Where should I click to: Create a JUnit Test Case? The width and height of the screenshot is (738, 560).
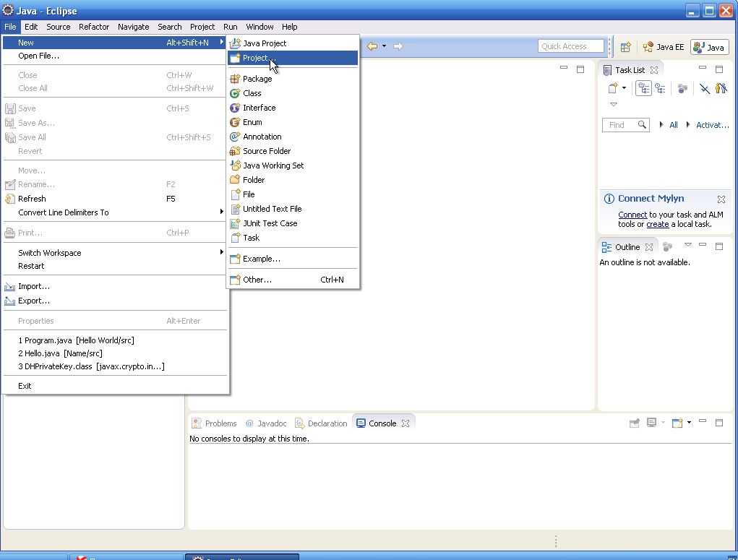click(x=292, y=223)
